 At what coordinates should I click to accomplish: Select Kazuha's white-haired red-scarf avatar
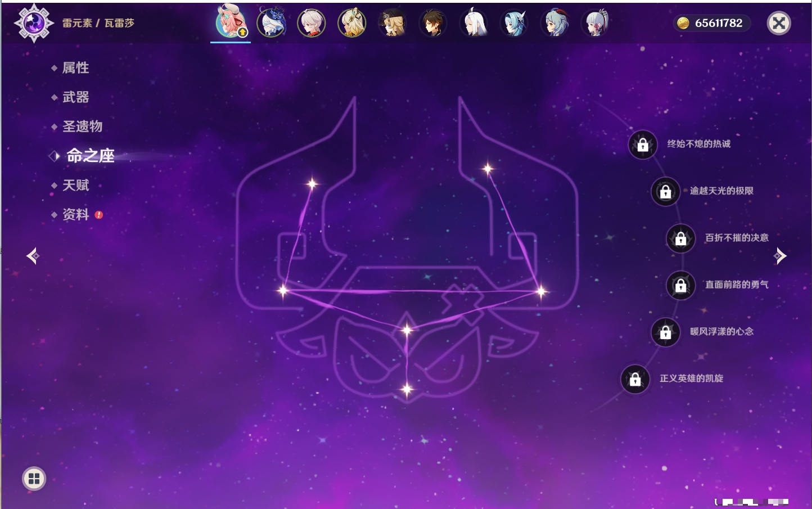(x=312, y=23)
